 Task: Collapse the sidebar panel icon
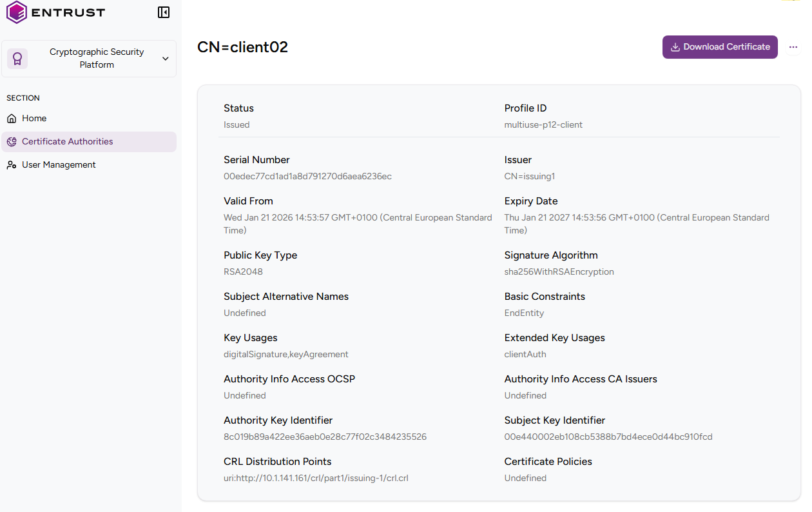[x=164, y=12]
